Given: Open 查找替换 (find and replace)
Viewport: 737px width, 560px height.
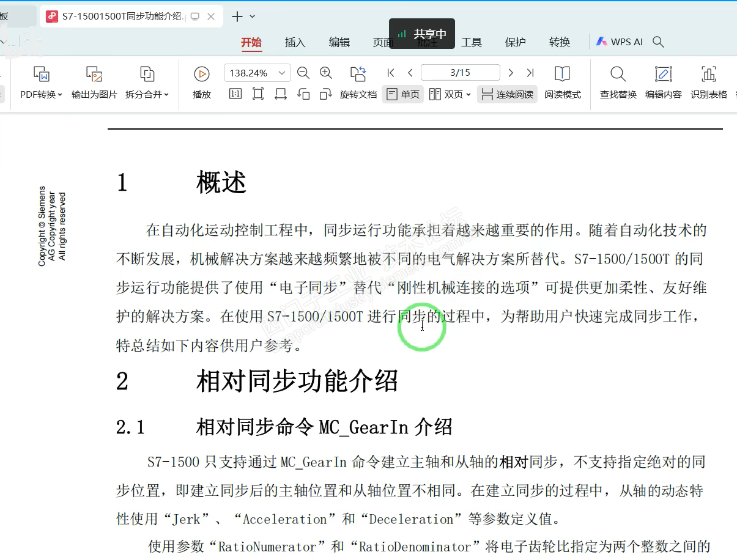Looking at the screenshot, I should coord(618,83).
